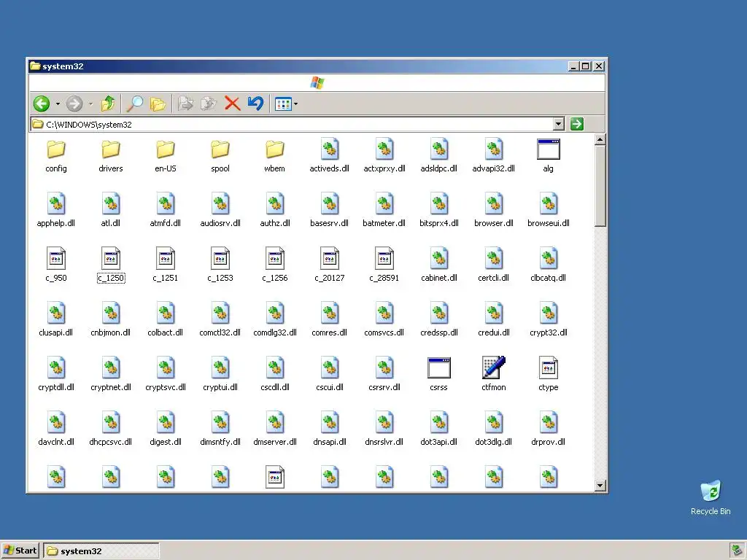The width and height of the screenshot is (747, 560).
Task: Click the grayed Forward arrow button
Action: (x=74, y=104)
